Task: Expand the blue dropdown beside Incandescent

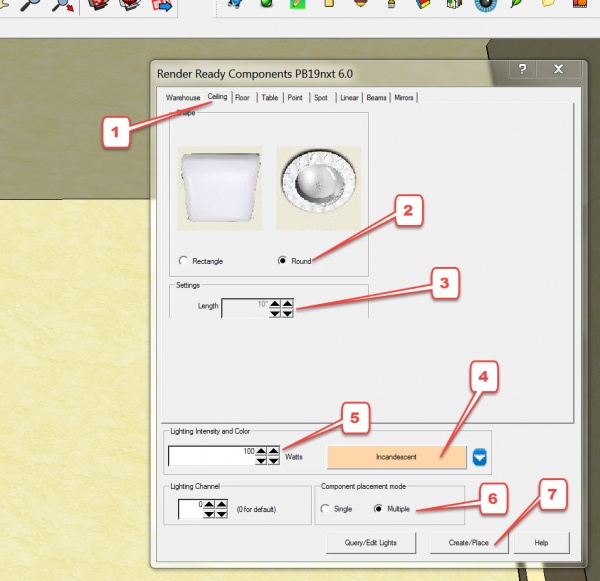Action: click(480, 457)
